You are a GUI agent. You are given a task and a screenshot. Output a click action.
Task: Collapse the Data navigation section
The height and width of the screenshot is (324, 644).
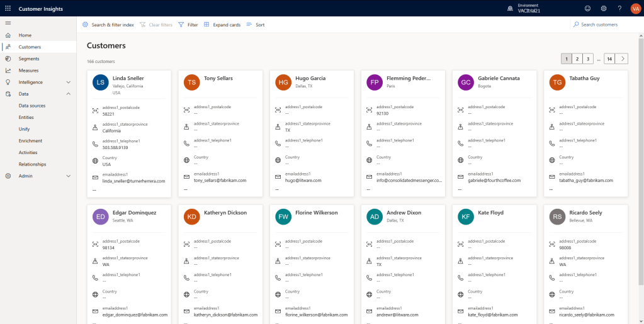(x=68, y=94)
